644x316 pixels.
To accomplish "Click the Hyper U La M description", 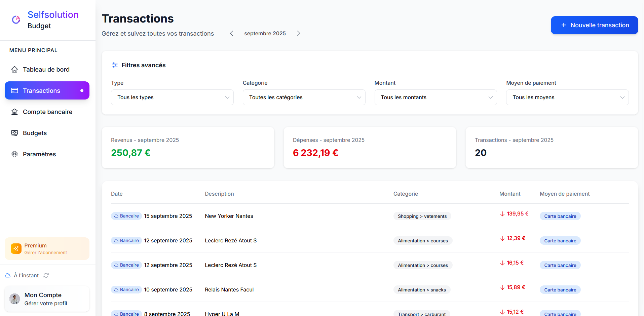I will point(222,313).
